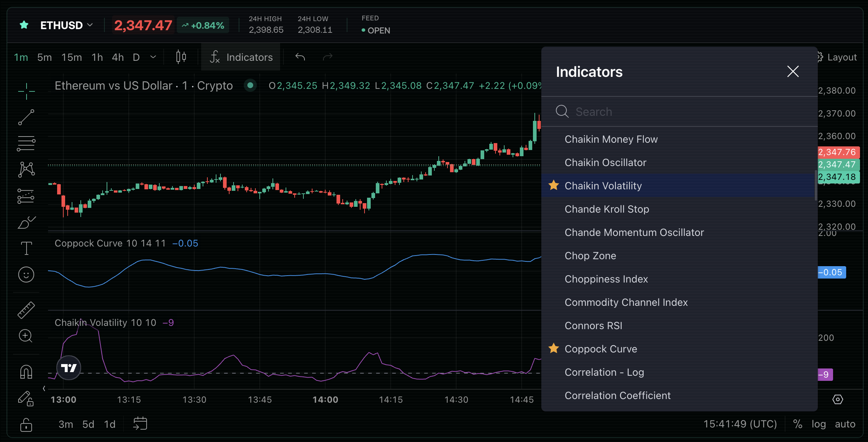Expand more timeframes chevron
868x442 pixels.
pyautogui.click(x=153, y=57)
